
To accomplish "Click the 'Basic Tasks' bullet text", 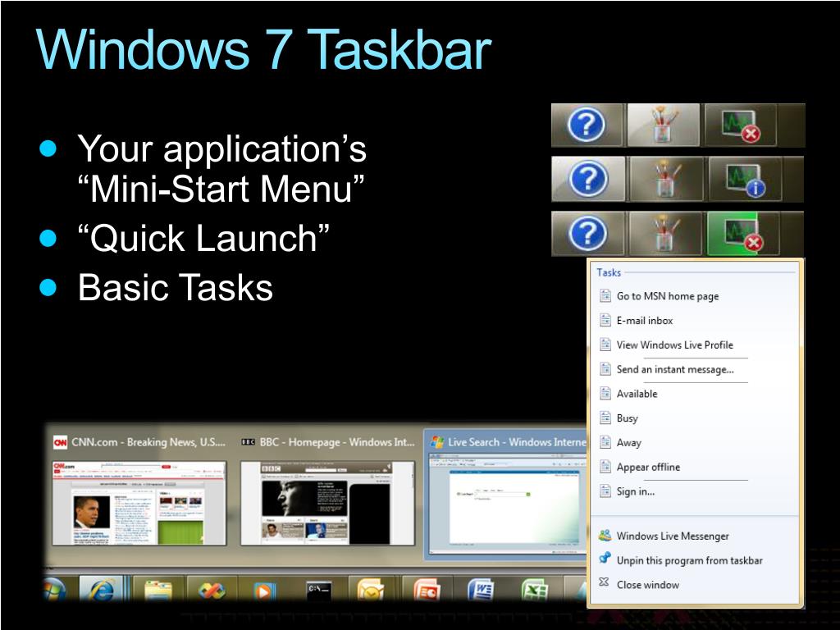I will click(176, 288).
